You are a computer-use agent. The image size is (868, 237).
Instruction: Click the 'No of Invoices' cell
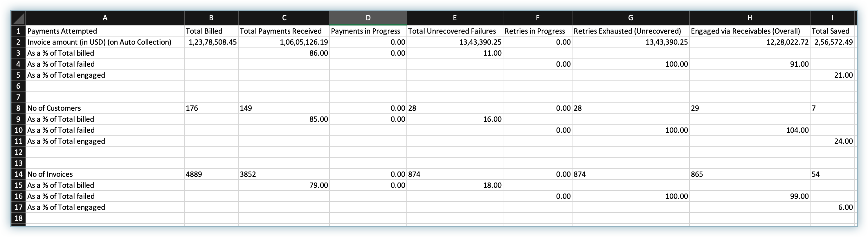pos(105,174)
